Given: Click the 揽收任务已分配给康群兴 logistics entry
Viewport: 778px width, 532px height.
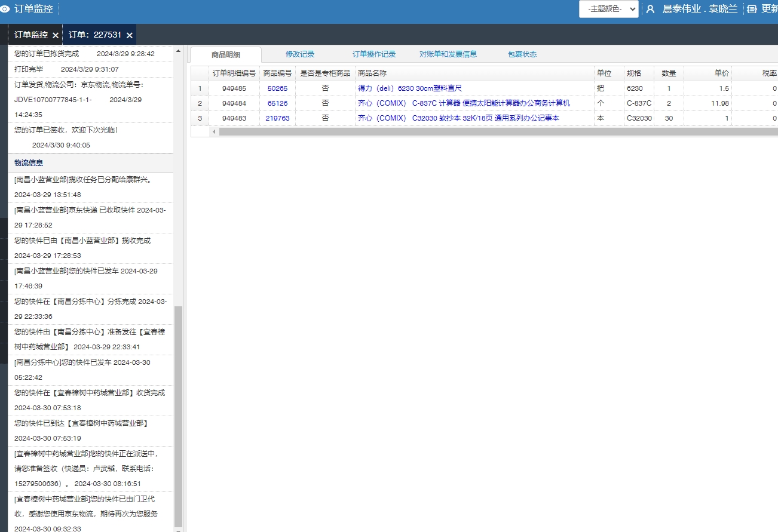Looking at the screenshot, I should [91, 187].
